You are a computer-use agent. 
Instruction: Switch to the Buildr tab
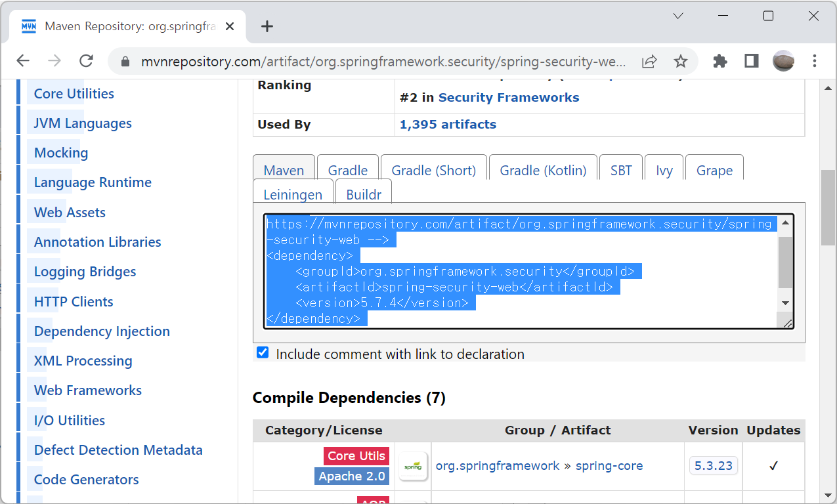click(364, 195)
